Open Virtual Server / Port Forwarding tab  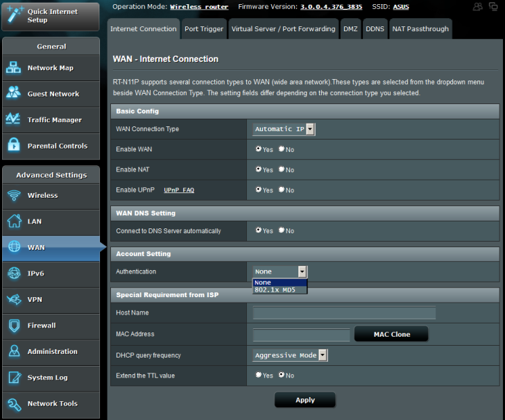tap(284, 29)
